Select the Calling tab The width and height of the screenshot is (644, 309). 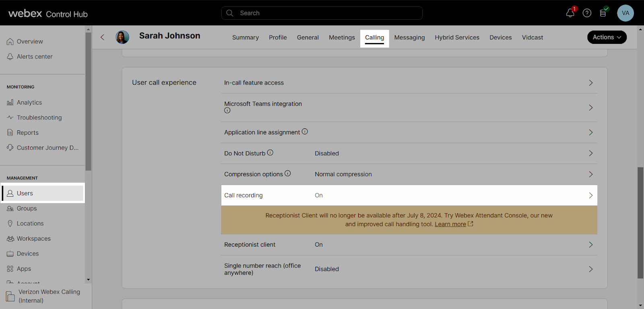pyautogui.click(x=375, y=38)
